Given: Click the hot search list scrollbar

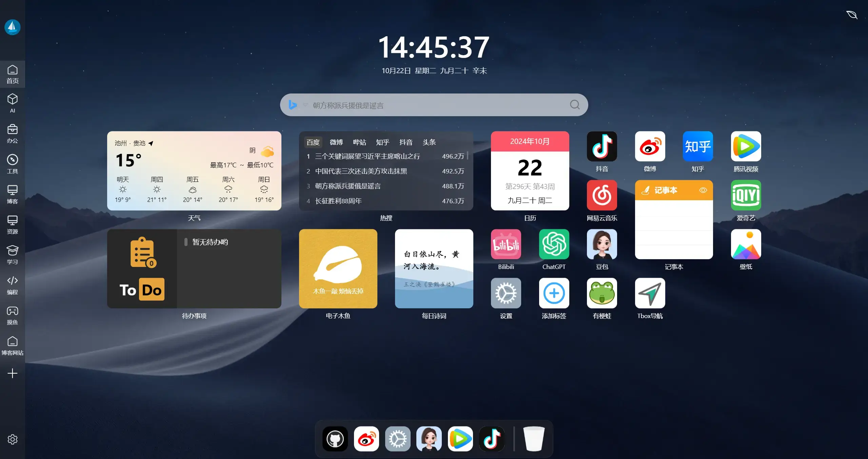Looking at the screenshot, I should [468, 155].
